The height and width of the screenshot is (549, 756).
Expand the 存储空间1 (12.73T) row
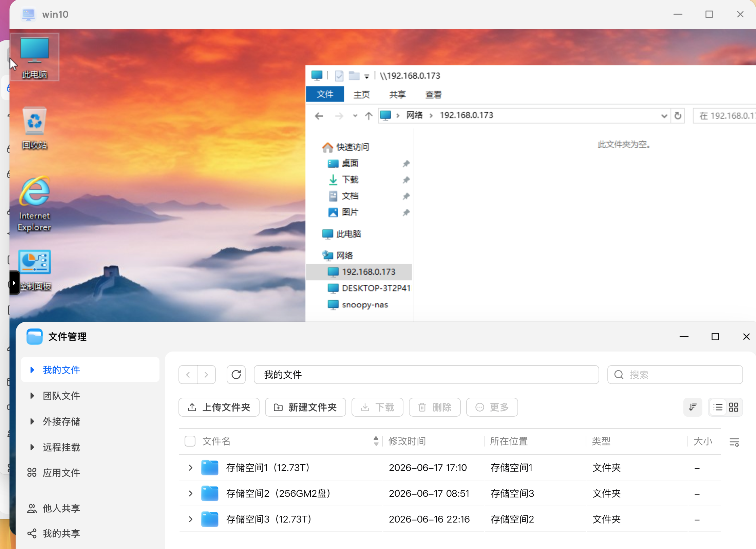[191, 468]
